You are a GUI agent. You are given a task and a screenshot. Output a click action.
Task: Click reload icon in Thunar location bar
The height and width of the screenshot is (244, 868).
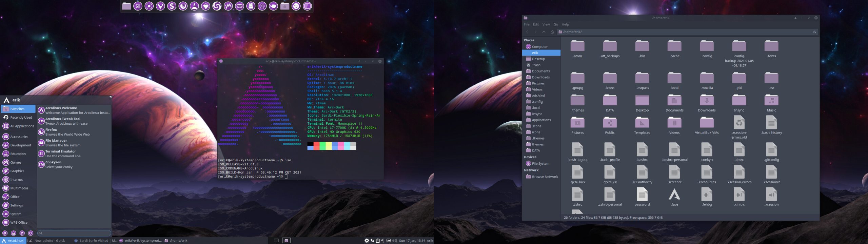[x=814, y=32]
